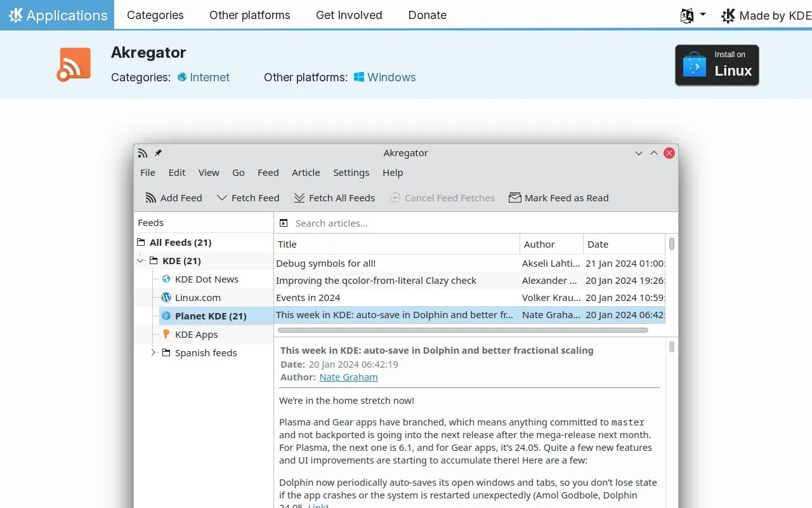Collapse the KDE folder tree arrow

click(x=141, y=261)
